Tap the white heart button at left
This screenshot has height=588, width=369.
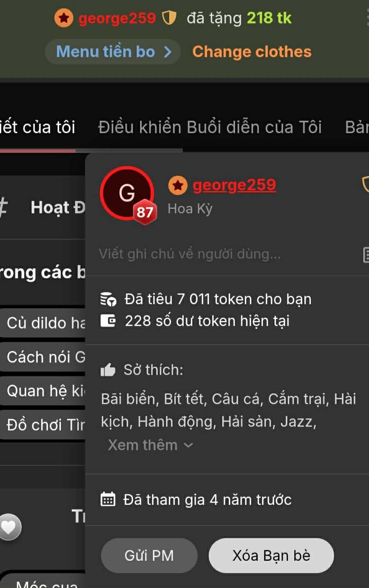pos(9,527)
